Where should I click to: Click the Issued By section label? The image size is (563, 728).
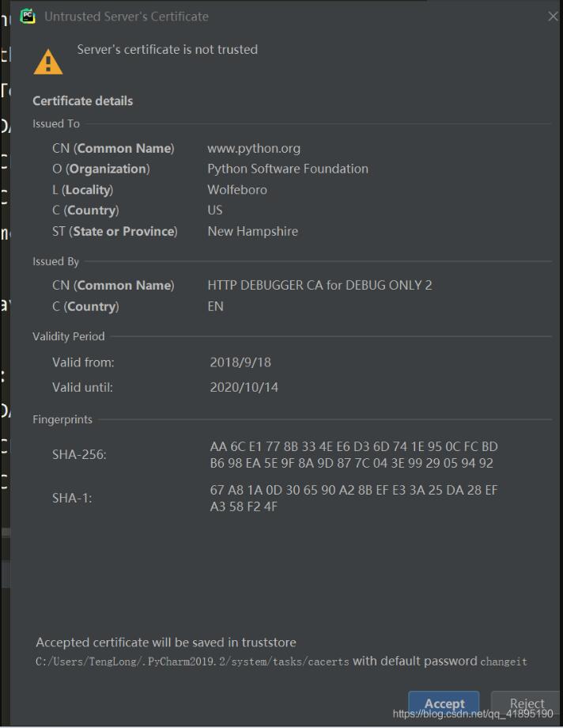point(55,261)
